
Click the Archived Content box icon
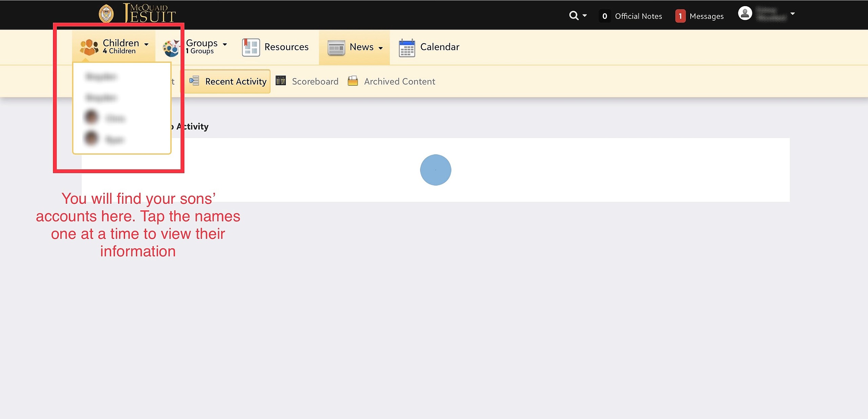(353, 81)
